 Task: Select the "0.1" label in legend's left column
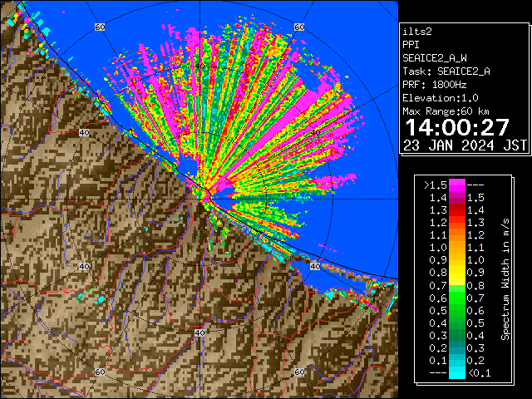pyautogui.click(x=438, y=361)
